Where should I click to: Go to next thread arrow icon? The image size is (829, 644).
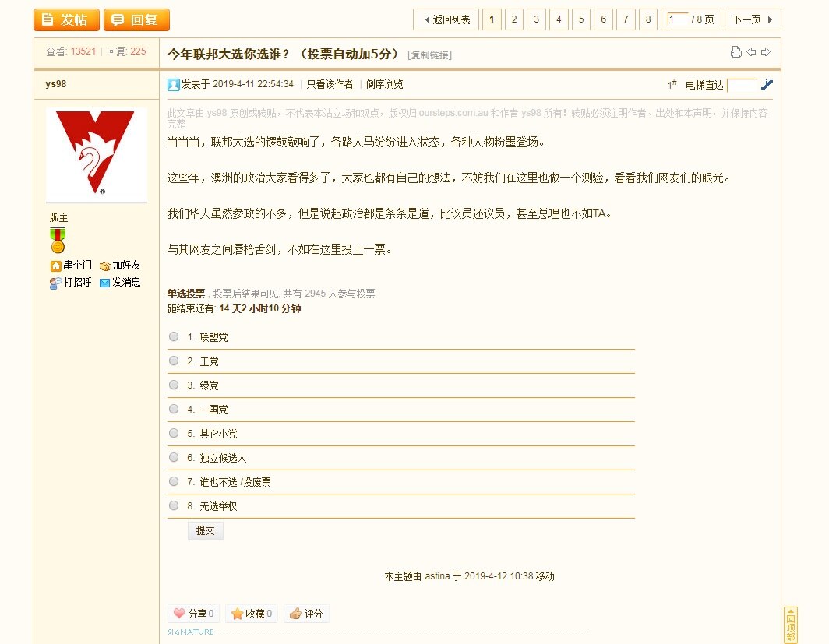click(766, 52)
